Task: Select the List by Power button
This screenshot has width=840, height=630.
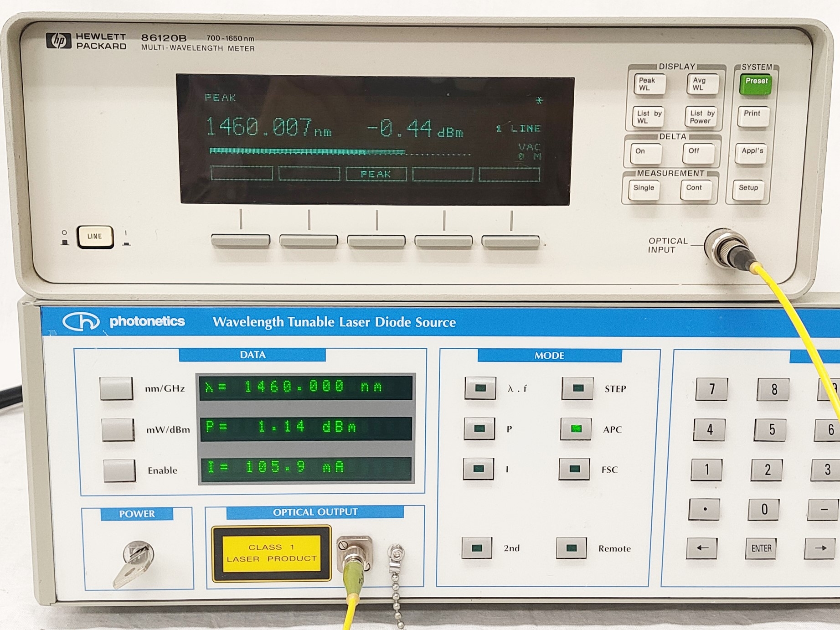Action: pos(701,117)
